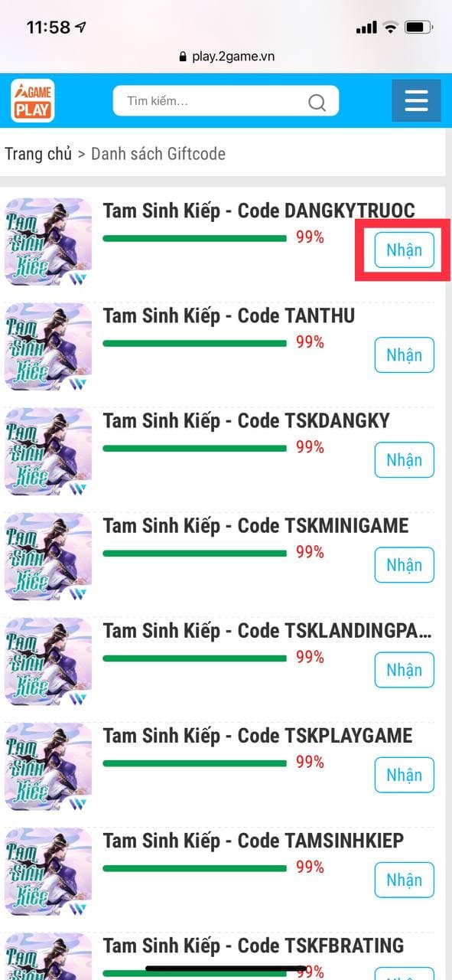
Task: Tap the play.2game.vn address bar
Action: 226,56
